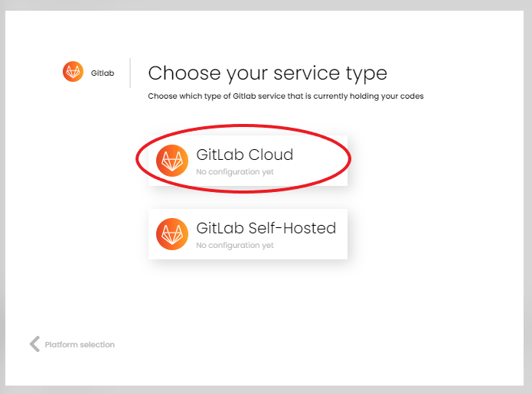Click the Gitlab logo in the header
Image resolution: width=532 pixels, height=394 pixels.
pyautogui.click(x=73, y=71)
